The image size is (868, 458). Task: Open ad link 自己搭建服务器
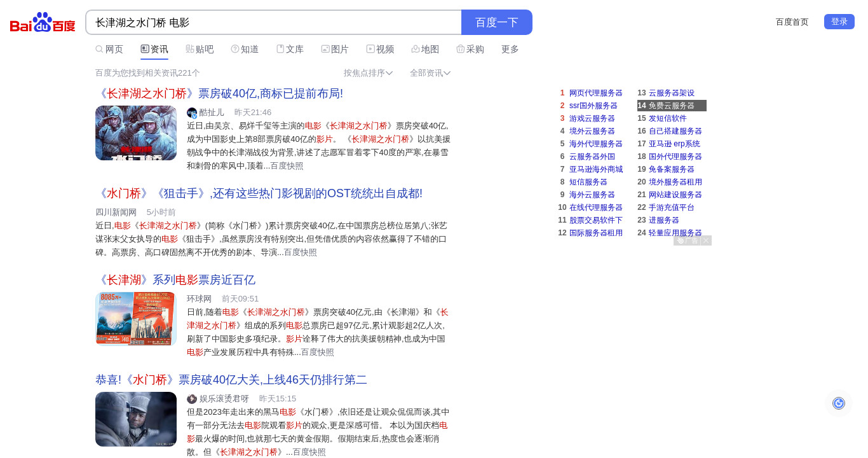[675, 131]
